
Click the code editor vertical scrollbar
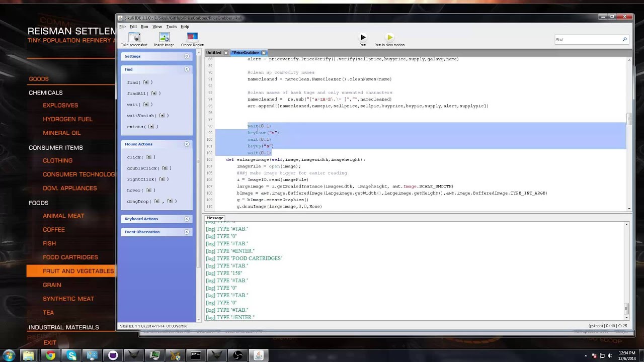tap(629, 119)
